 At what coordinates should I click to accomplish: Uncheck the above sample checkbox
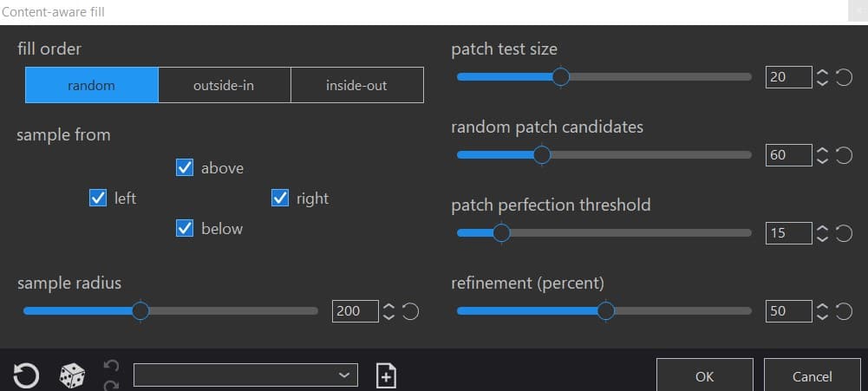[185, 167]
